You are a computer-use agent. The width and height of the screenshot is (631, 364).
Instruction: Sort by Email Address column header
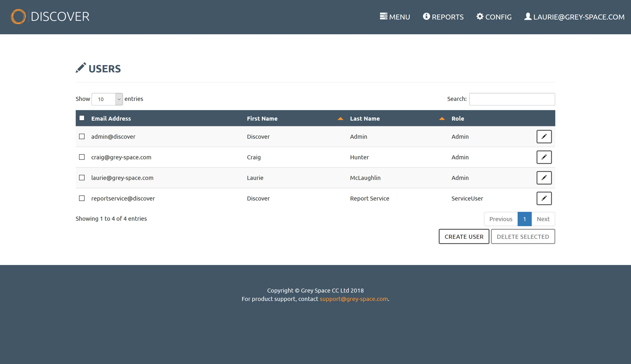(111, 119)
